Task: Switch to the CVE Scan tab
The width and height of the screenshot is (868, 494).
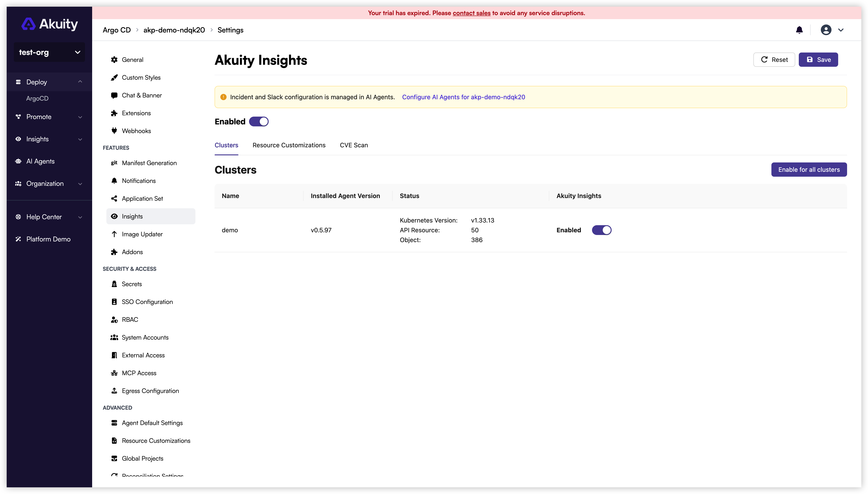Action: pos(354,145)
